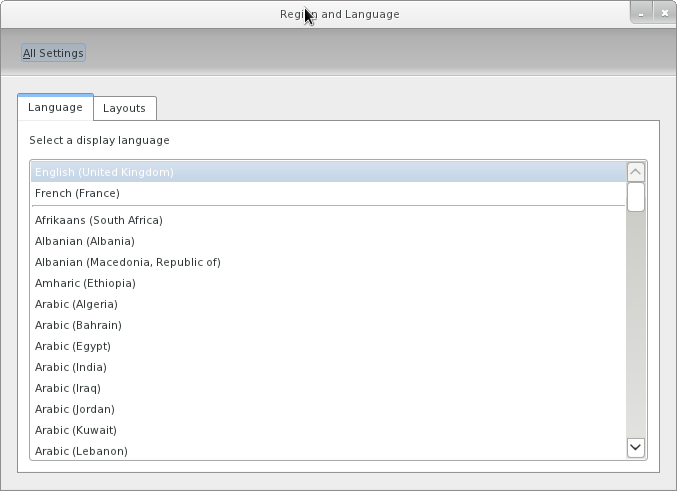The width and height of the screenshot is (677, 491).
Task: Choose Arabic (India) language
Action: (70, 367)
